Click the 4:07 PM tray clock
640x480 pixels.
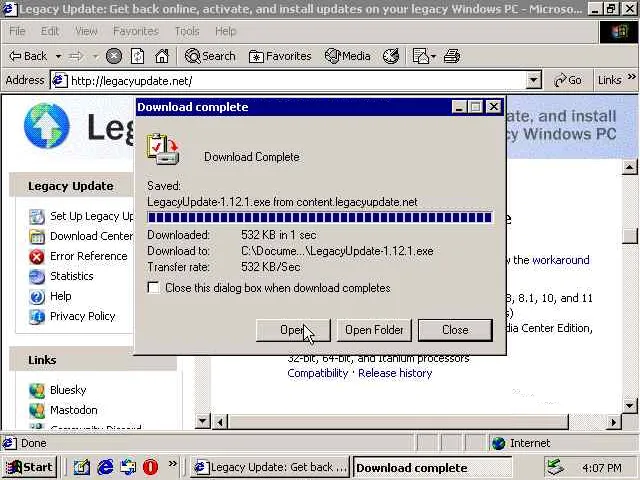[x=602, y=467]
